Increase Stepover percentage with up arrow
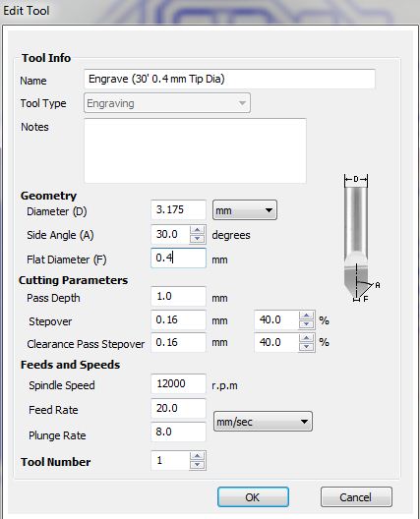420x519 pixels. tap(307, 316)
